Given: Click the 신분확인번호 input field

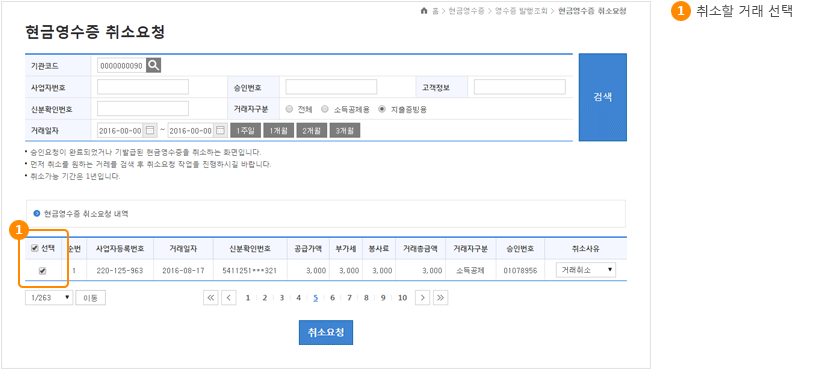Looking at the screenshot, I should pos(143,108).
